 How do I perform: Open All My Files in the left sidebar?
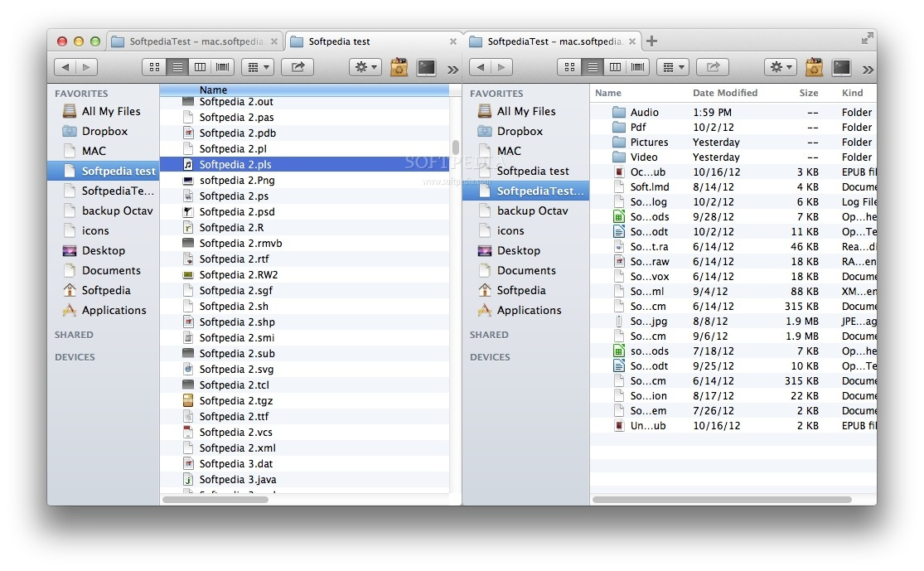tap(103, 111)
